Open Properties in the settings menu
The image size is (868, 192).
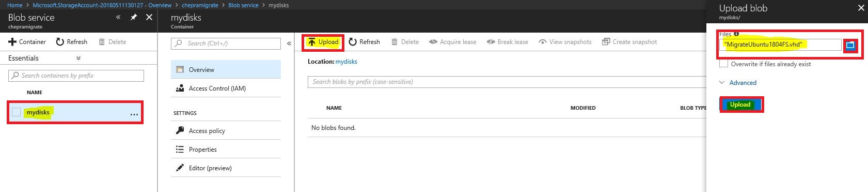[x=226, y=150]
